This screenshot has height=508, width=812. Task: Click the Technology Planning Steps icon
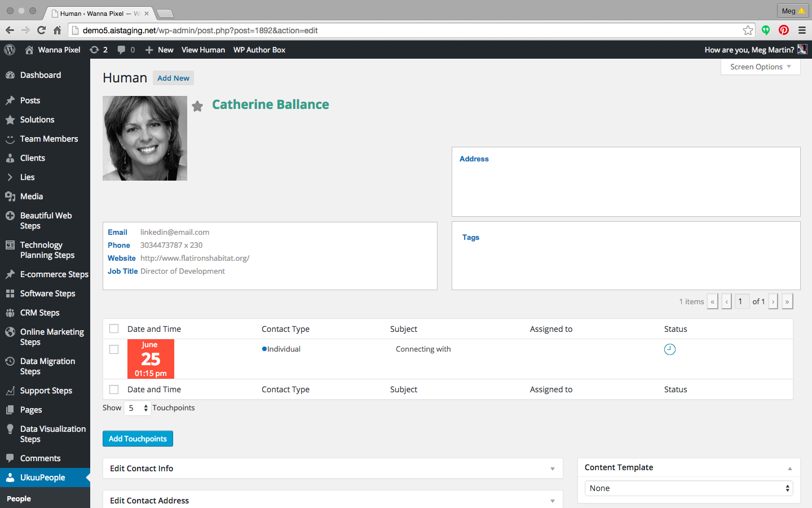tap(10, 245)
